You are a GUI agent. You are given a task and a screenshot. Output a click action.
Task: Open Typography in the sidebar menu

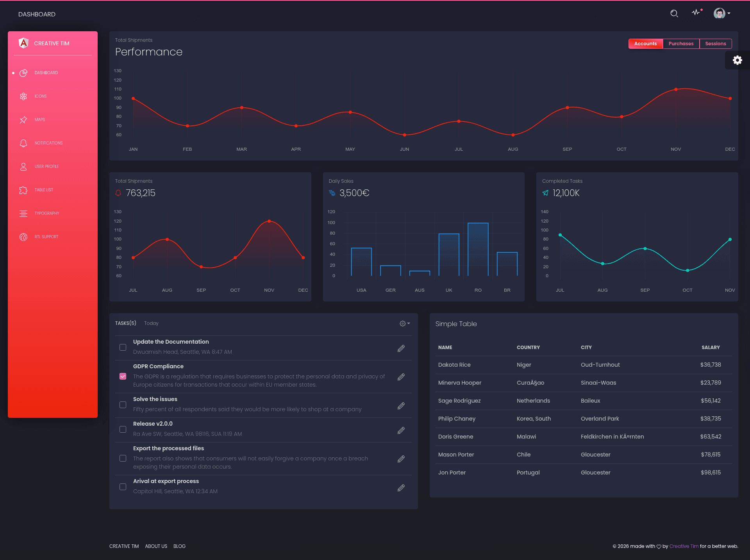[x=53, y=213]
